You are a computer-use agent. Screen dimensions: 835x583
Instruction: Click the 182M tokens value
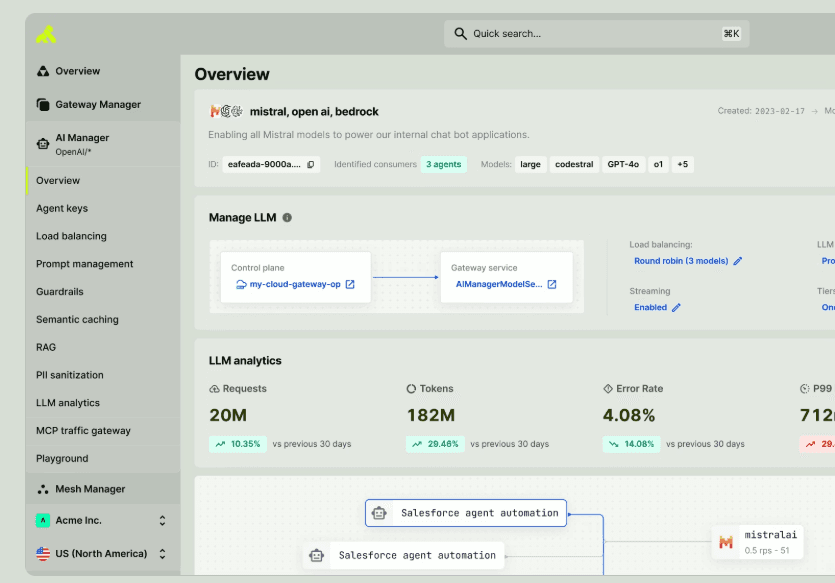tap(431, 415)
